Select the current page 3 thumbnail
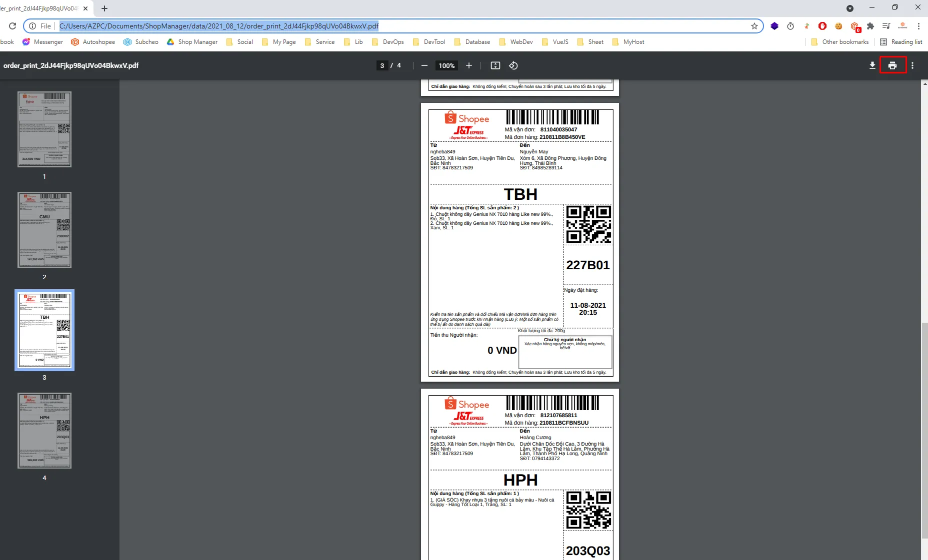 tap(44, 330)
